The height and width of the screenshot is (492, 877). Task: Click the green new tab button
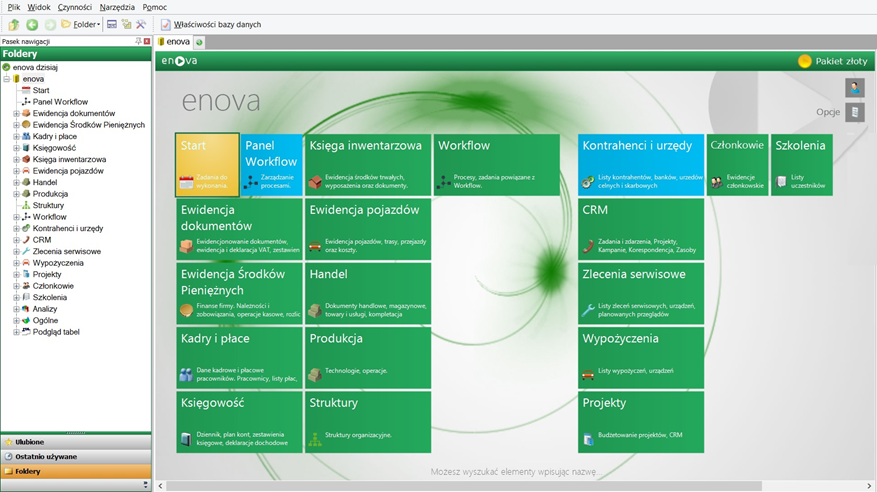(x=199, y=42)
